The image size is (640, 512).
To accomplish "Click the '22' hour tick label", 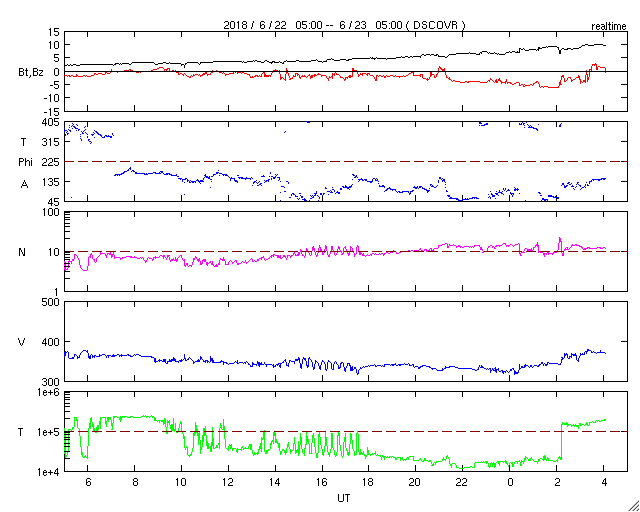I will click(x=462, y=482).
